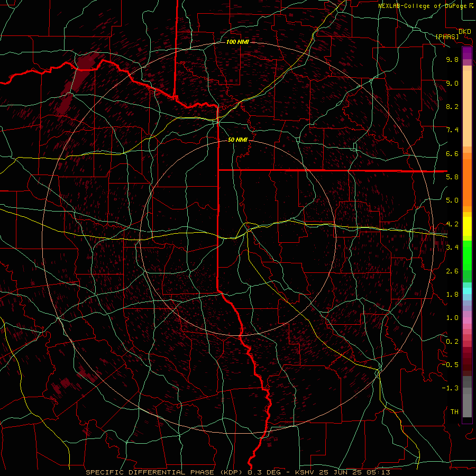Click the 6.6 color scale value
Screen dimensions: 476x476
452,153
